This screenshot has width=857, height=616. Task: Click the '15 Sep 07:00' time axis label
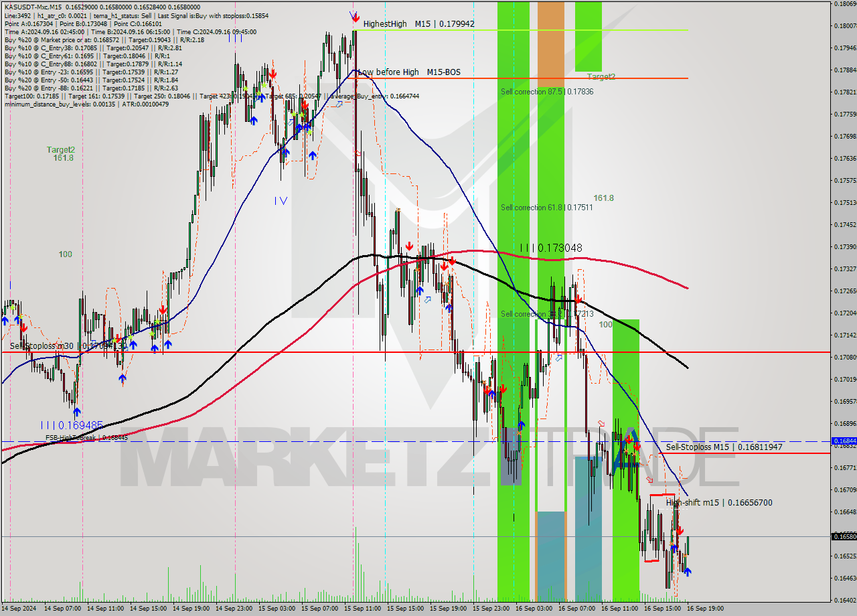pos(319,609)
